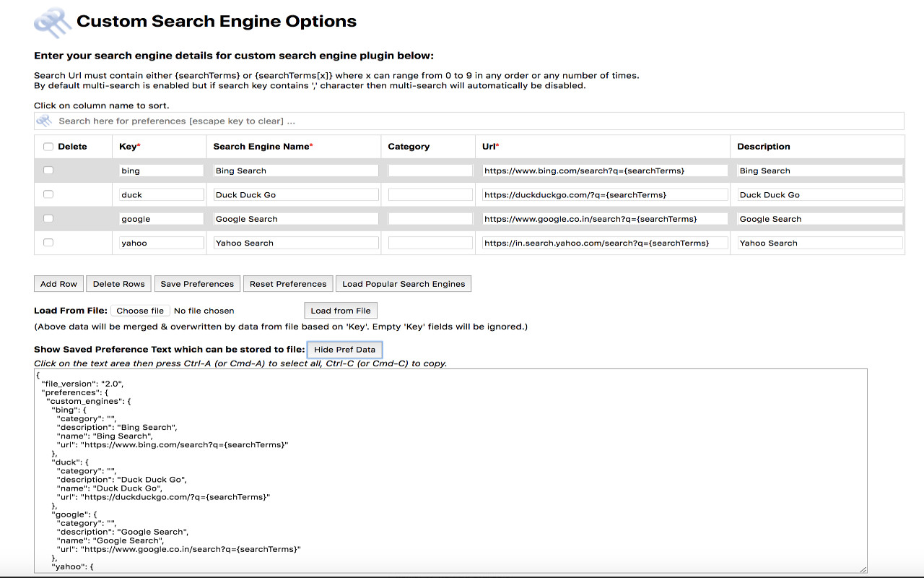
Task: Click the 'No file chosen' label
Action: [204, 311]
